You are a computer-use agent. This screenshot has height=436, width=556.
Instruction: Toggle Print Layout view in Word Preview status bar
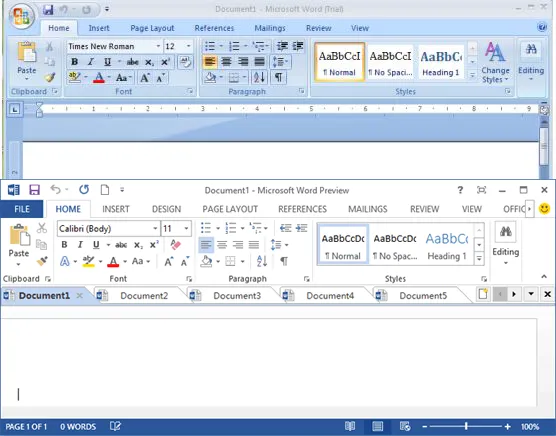click(377, 426)
